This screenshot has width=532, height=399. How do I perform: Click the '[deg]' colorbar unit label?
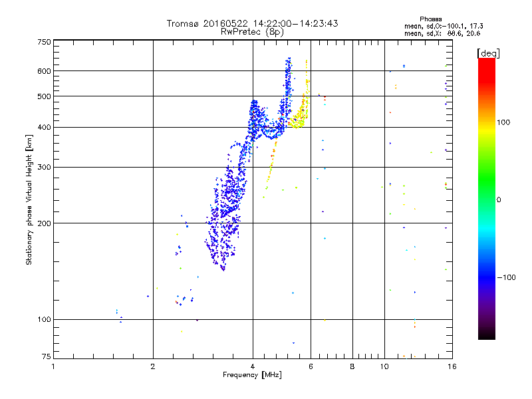coord(488,53)
